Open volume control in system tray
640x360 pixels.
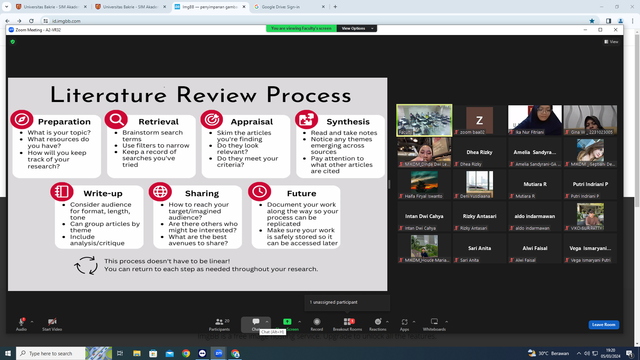coord(587,353)
